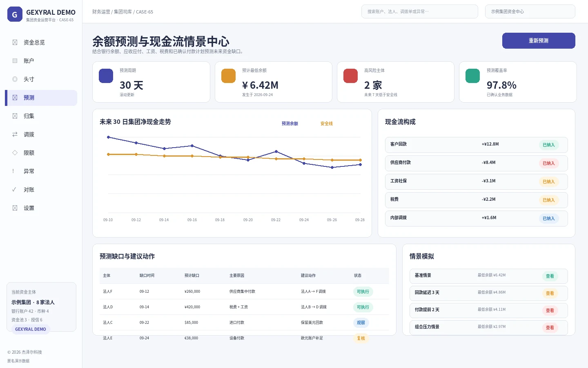588x368 pixels.
Task: Click the 设置 sidebar icon
Action: pyautogui.click(x=15, y=208)
